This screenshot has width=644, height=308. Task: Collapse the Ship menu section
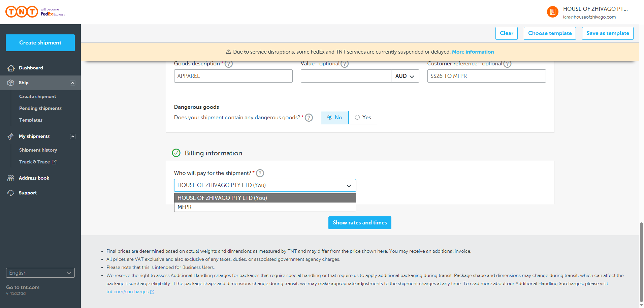73,83
